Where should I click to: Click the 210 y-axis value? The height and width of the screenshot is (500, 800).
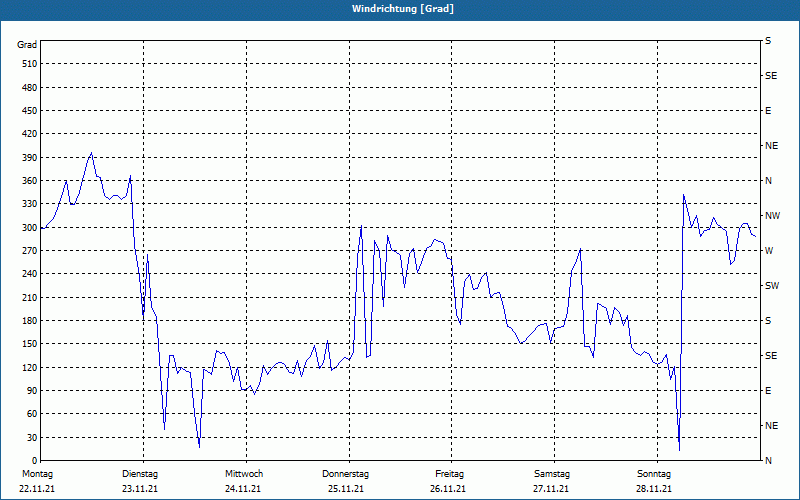(x=30, y=297)
